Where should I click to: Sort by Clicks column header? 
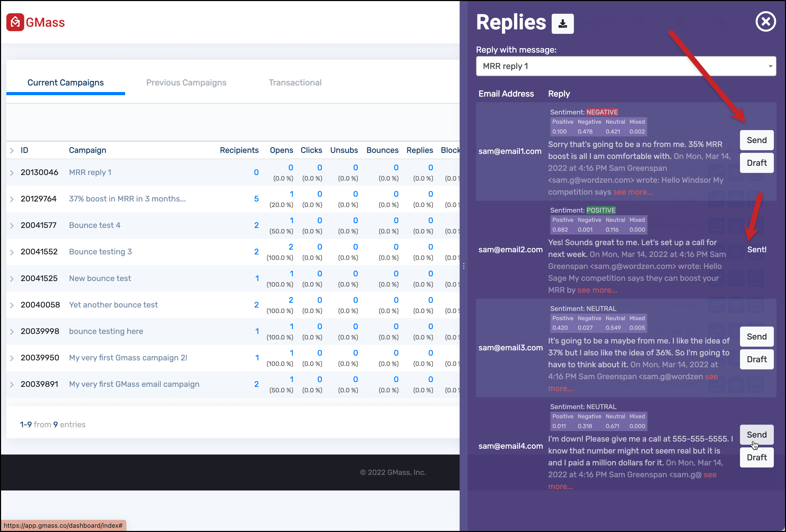coord(311,150)
